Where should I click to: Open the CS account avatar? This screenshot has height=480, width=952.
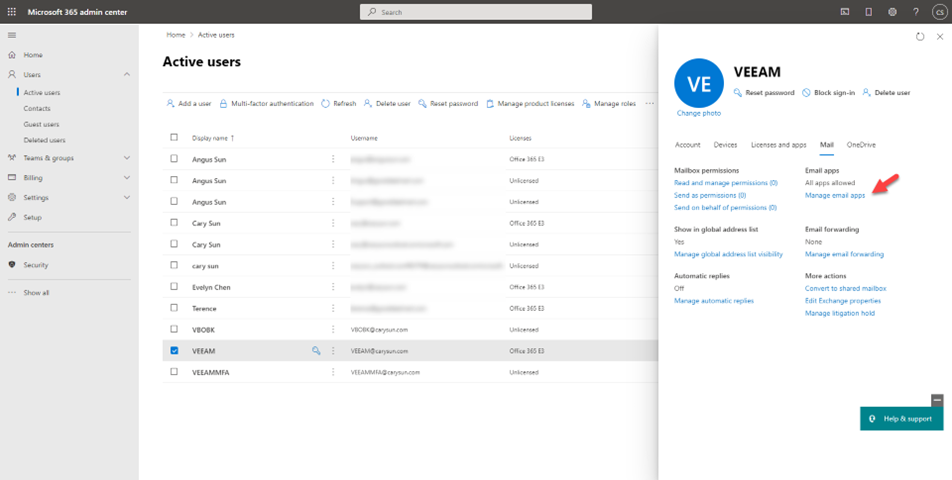pyautogui.click(x=939, y=12)
